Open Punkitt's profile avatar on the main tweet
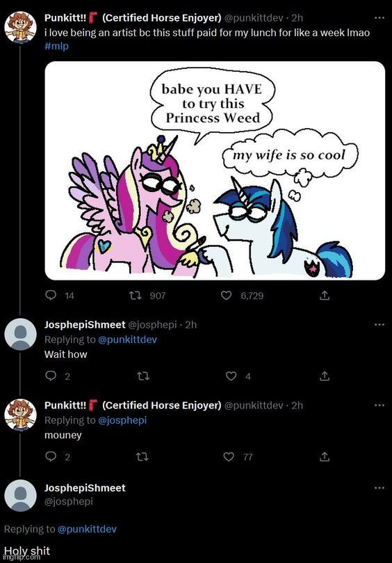This screenshot has width=392, height=563. 20,27
